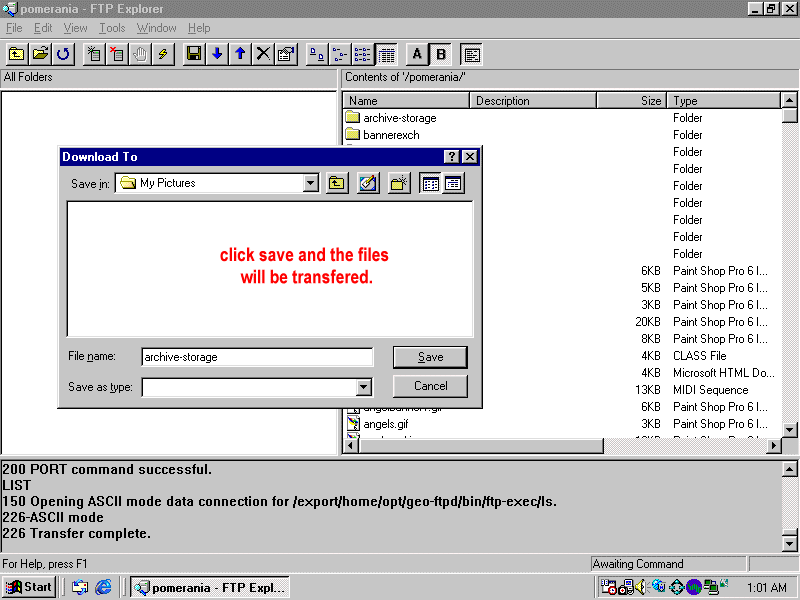
Task: Click the blue upload arrow icon
Action: tap(240, 54)
